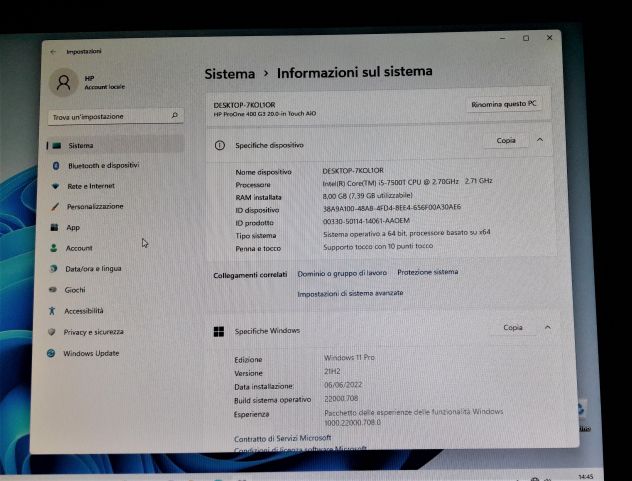Click the Rete e Internet wifi icon
The width and height of the screenshot is (632, 481).
(x=56, y=186)
